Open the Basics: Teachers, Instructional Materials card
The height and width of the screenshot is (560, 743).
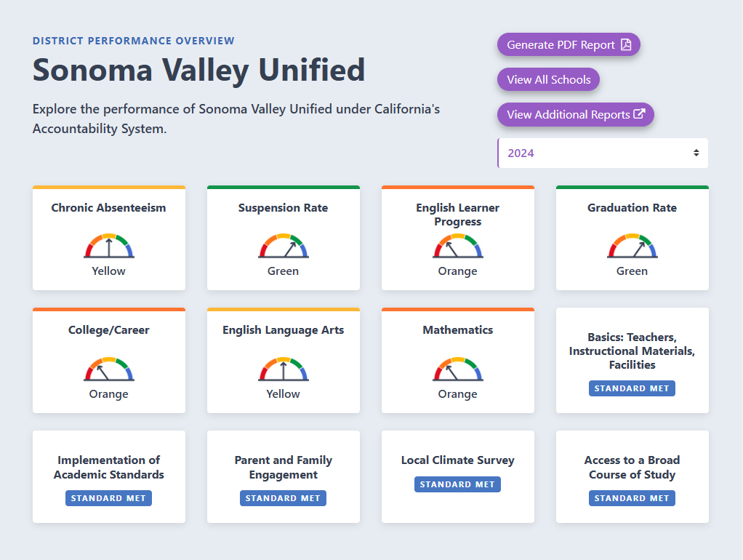coord(632,351)
